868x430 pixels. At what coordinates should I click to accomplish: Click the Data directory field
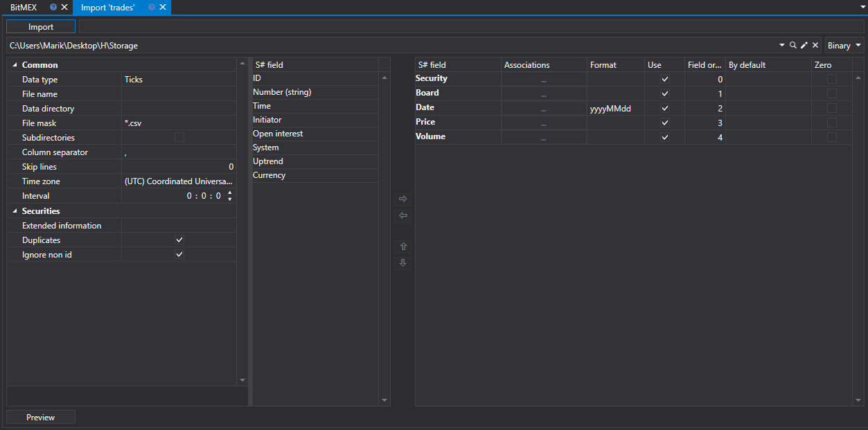tap(179, 109)
